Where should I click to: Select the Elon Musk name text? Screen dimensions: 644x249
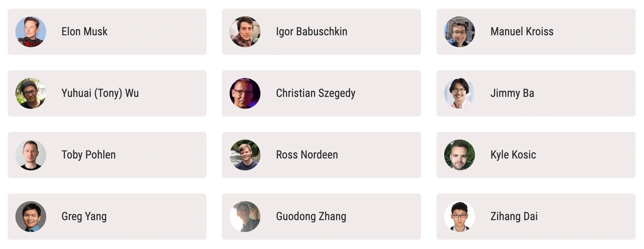coord(84,31)
